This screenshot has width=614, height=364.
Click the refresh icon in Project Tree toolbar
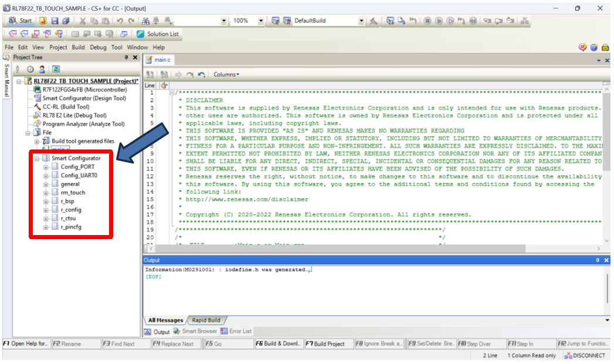pos(56,69)
